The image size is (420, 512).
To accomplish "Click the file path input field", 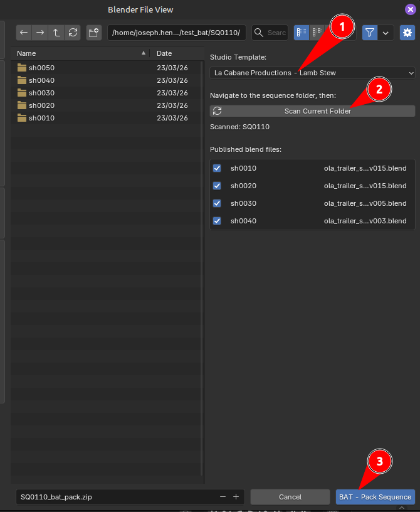I will (x=176, y=33).
